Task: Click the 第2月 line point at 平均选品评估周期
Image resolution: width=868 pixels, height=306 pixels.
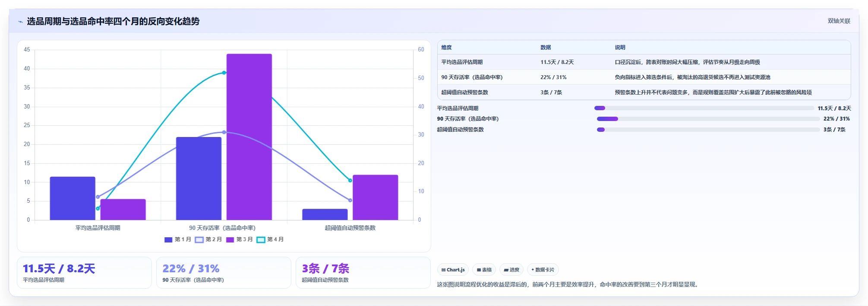Action: [98, 197]
